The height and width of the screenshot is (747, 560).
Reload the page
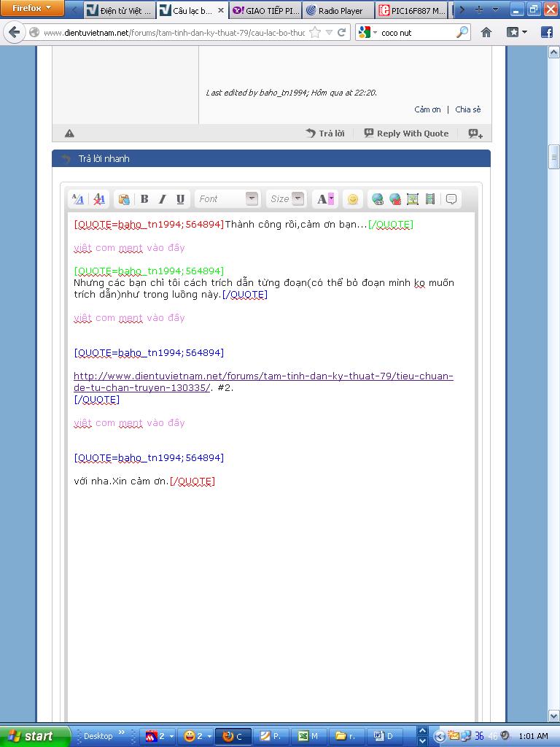point(341,32)
